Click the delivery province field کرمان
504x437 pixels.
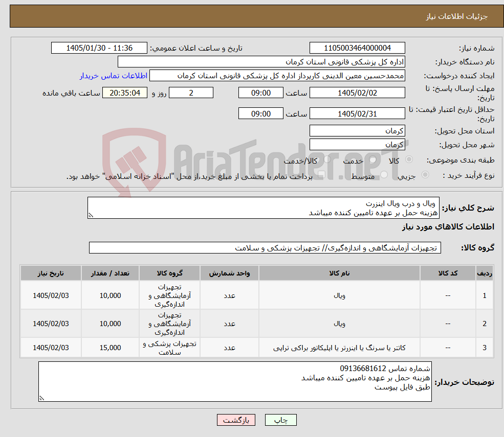point(357,131)
